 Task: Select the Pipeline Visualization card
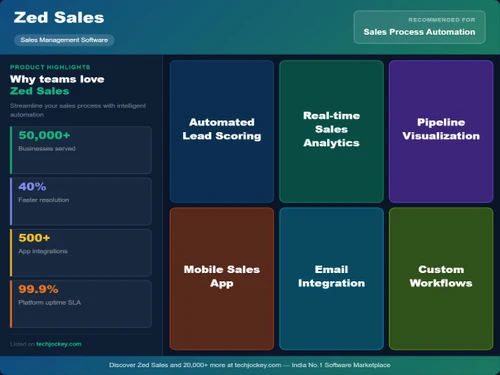pyautogui.click(x=441, y=131)
